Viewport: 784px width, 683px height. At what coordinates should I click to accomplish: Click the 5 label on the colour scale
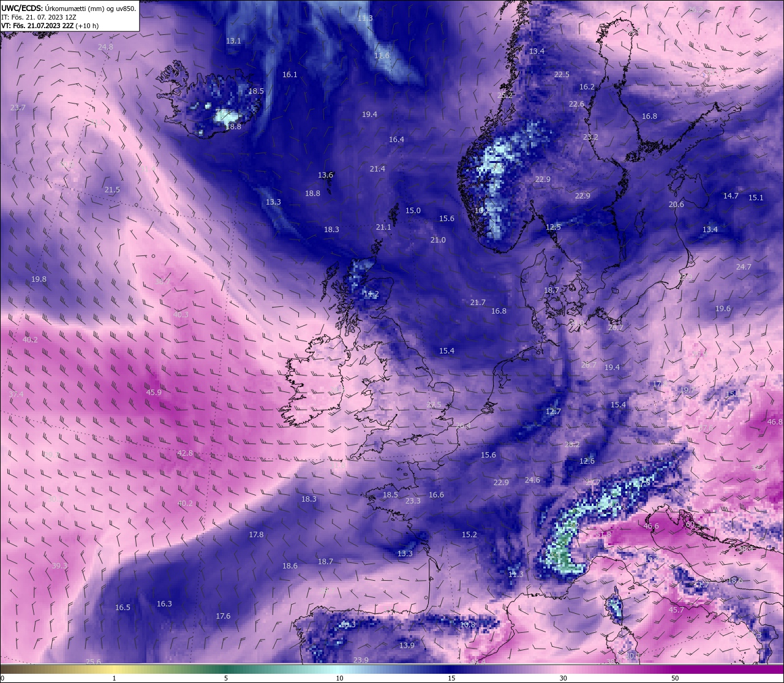click(226, 678)
